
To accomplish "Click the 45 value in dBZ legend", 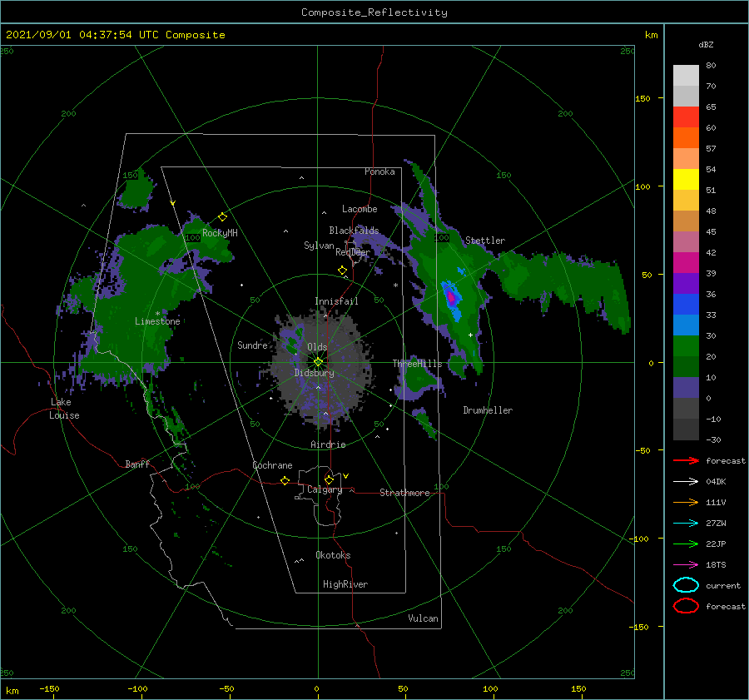I will (711, 231).
